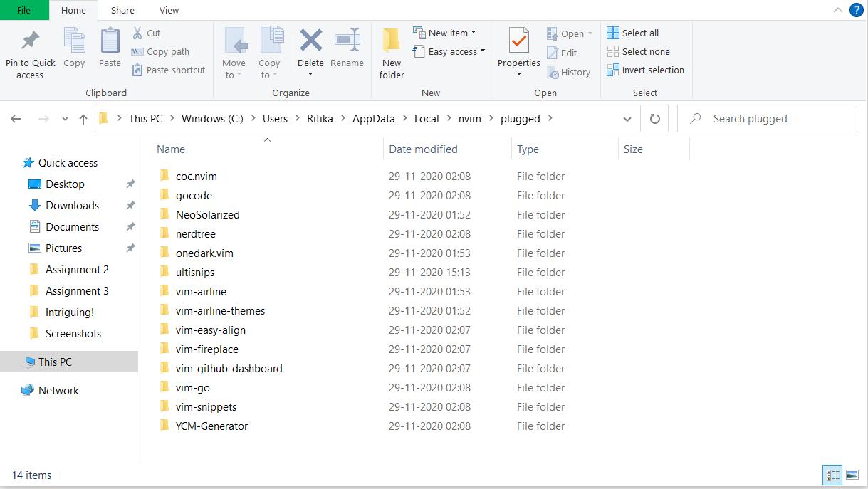Open Screenshots folder in sidebar
The width and height of the screenshot is (868, 489).
[73, 333]
